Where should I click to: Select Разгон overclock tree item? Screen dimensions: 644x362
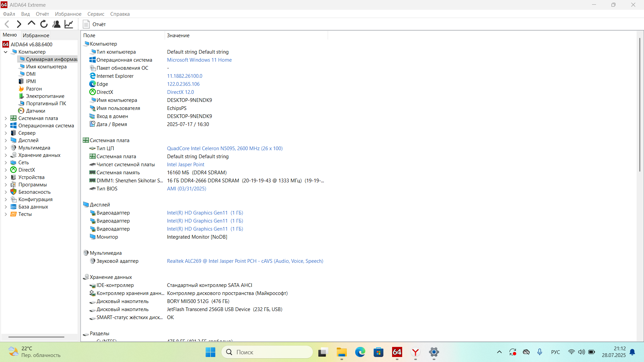pyautogui.click(x=34, y=89)
